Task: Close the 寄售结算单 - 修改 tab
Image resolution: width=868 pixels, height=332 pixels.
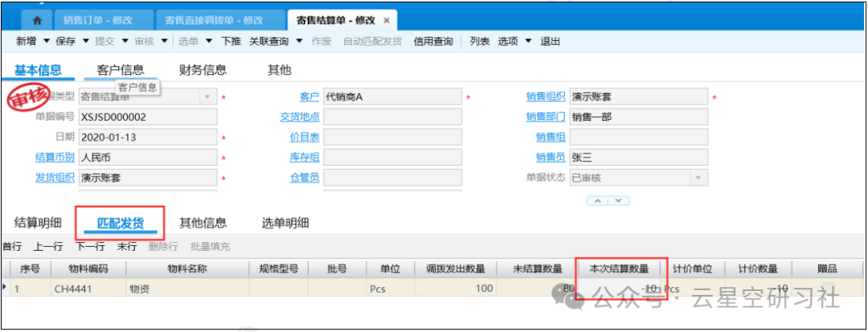Action: [x=387, y=20]
